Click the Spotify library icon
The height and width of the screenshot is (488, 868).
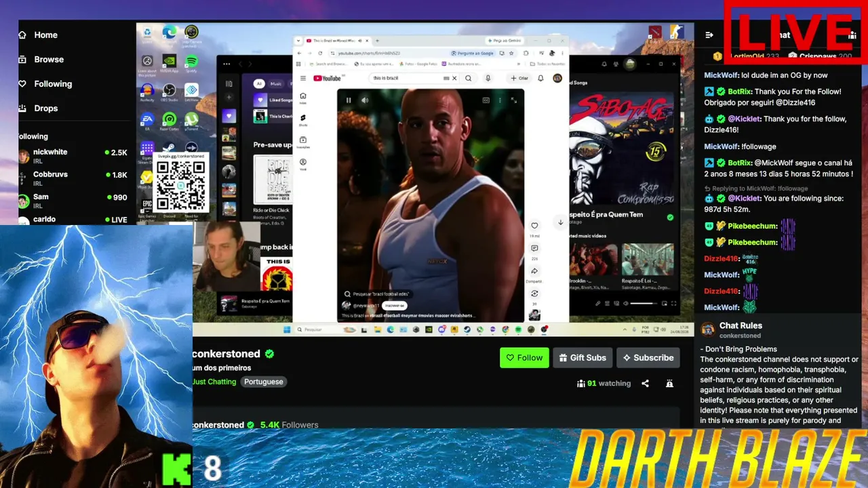(229, 84)
